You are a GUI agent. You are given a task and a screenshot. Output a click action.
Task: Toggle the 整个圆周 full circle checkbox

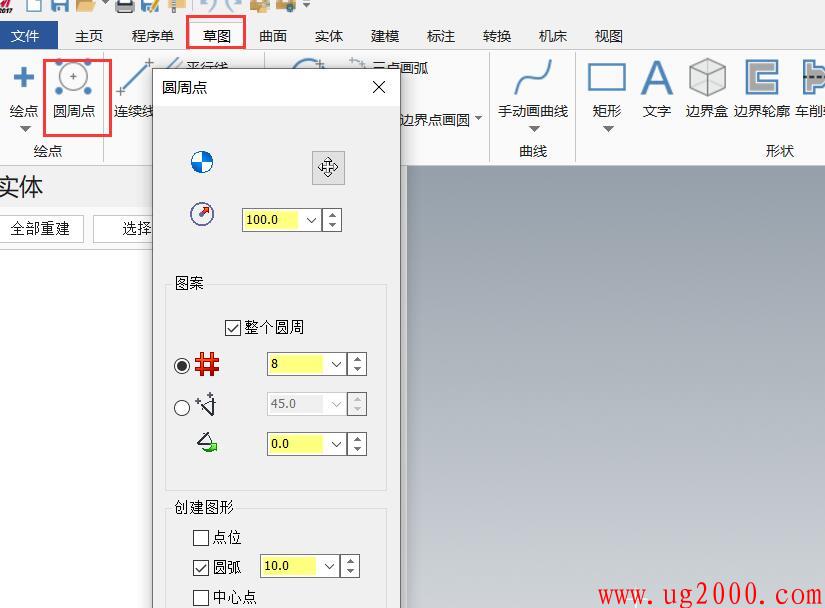233,327
